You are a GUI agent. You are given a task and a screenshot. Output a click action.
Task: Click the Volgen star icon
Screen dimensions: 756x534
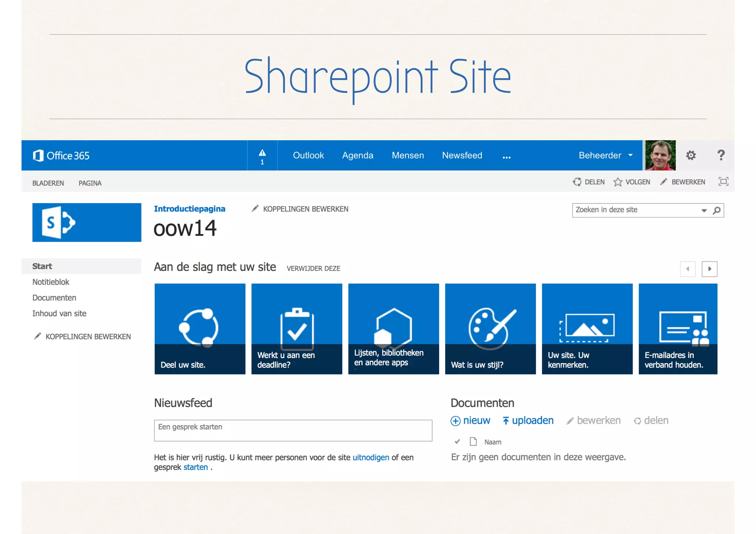tap(618, 182)
